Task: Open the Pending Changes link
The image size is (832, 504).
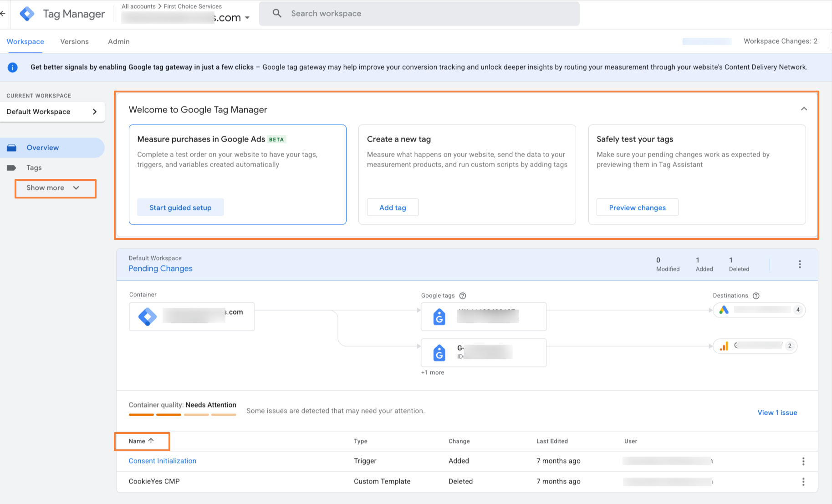Action: [161, 269]
